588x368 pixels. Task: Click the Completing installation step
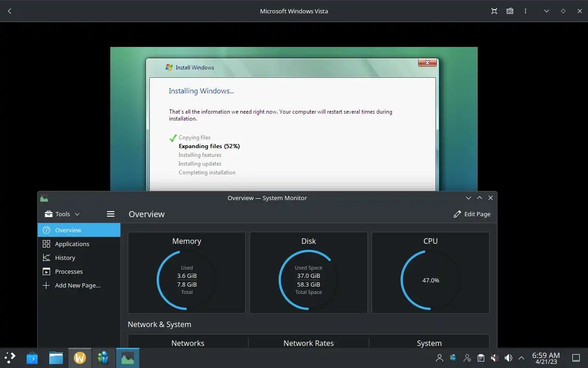click(207, 172)
